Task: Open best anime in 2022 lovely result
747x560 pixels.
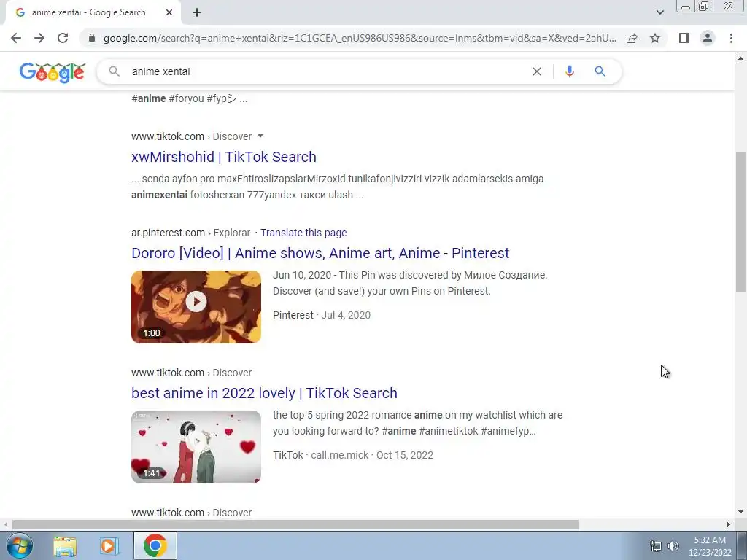Action: tap(264, 393)
